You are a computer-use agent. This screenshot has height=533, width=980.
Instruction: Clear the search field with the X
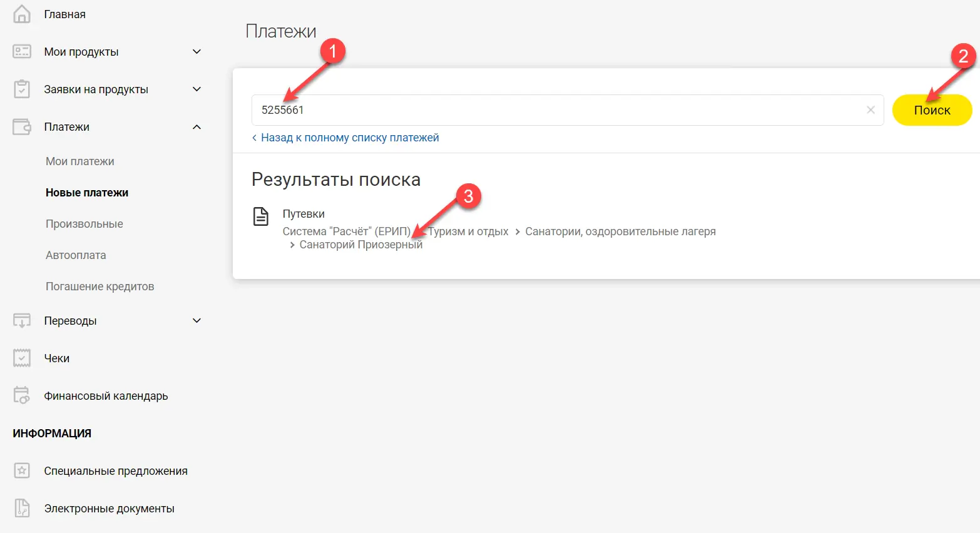coord(870,110)
